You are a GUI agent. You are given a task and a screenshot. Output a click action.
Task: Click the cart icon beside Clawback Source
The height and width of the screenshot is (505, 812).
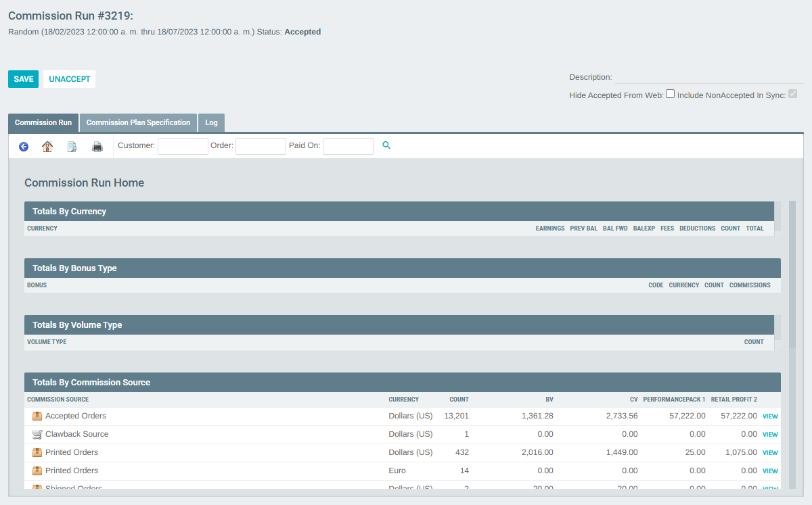(37, 434)
